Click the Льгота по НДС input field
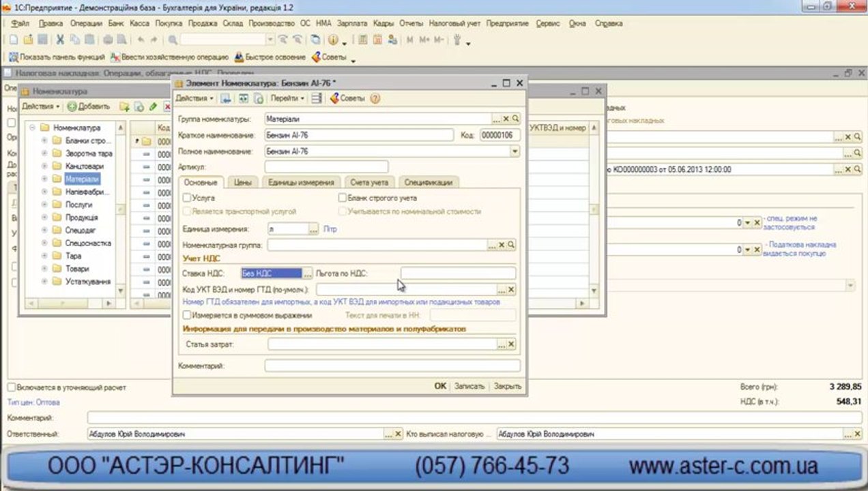868x491 pixels. pyautogui.click(x=458, y=273)
